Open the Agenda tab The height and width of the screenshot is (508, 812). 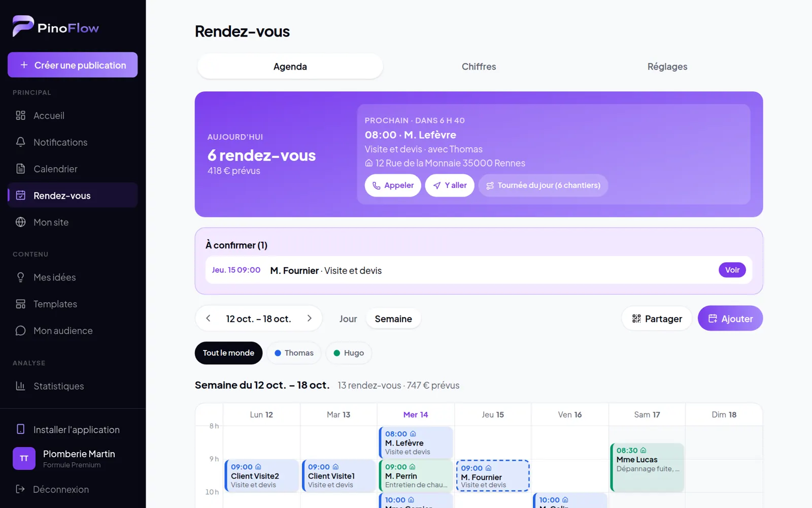click(x=290, y=67)
